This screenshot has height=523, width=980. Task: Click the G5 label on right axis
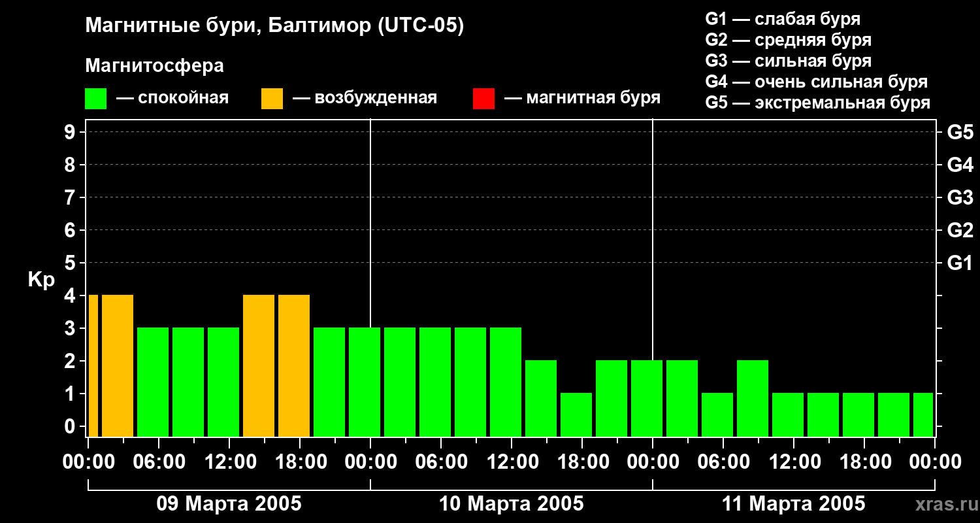click(960, 133)
